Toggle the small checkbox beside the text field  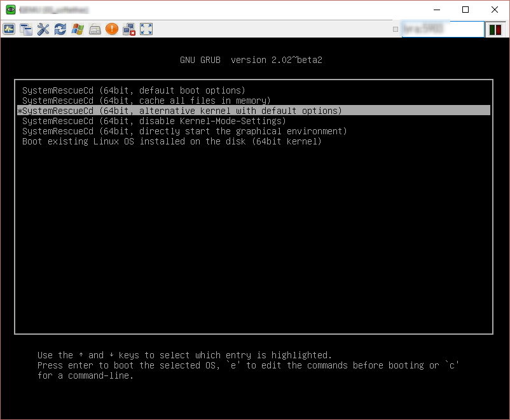coord(396,29)
